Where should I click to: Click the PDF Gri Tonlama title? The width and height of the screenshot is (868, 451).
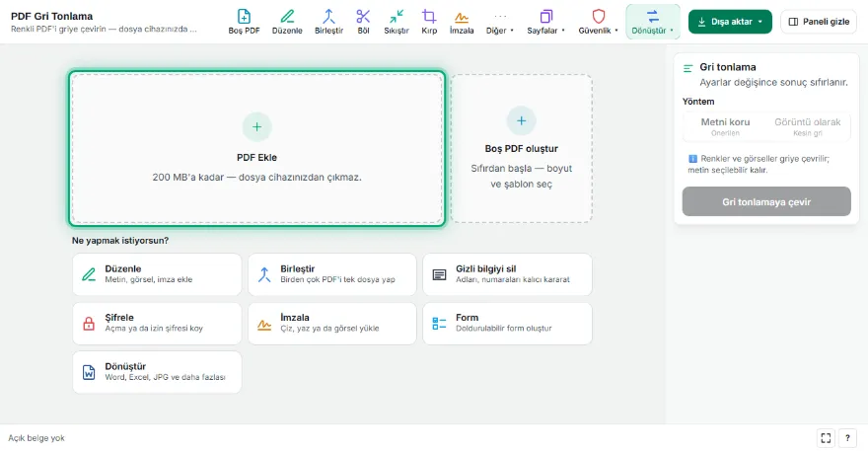coord(52,16)
